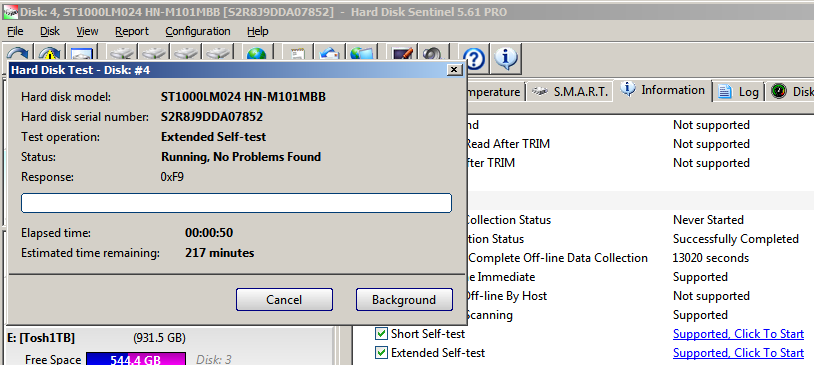Open the Disk menu

pos(50,31)
